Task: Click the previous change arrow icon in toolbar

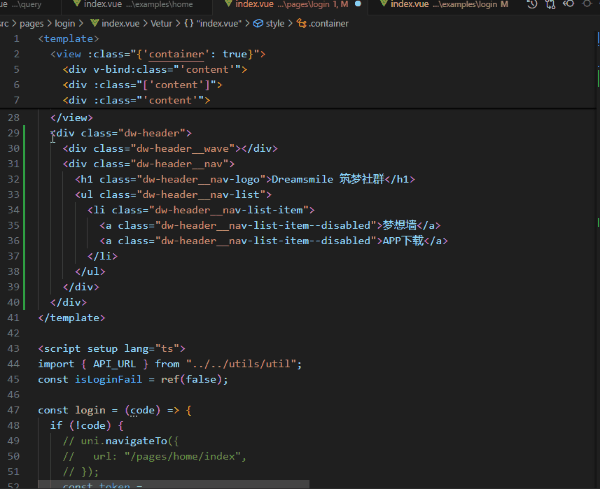Action: 569,4
